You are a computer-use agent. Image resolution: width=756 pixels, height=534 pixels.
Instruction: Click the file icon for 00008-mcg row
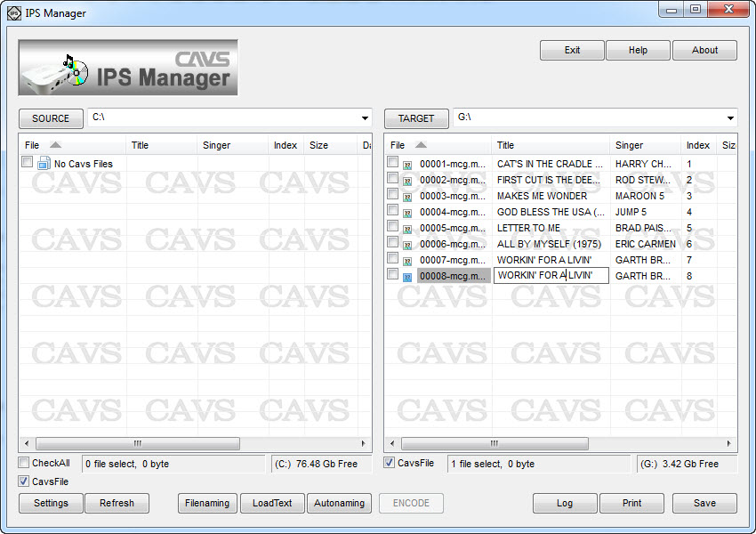pyautogui.click(x=408, y=277)
